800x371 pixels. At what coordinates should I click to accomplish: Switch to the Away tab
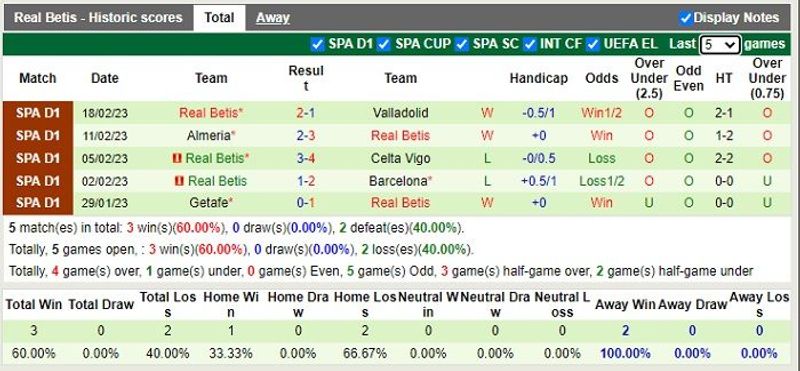(x=272, y=18)
